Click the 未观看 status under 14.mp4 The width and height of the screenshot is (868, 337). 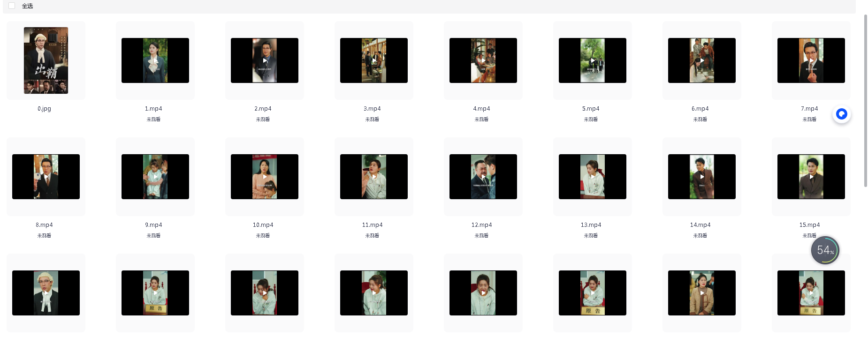click(700, 236)
